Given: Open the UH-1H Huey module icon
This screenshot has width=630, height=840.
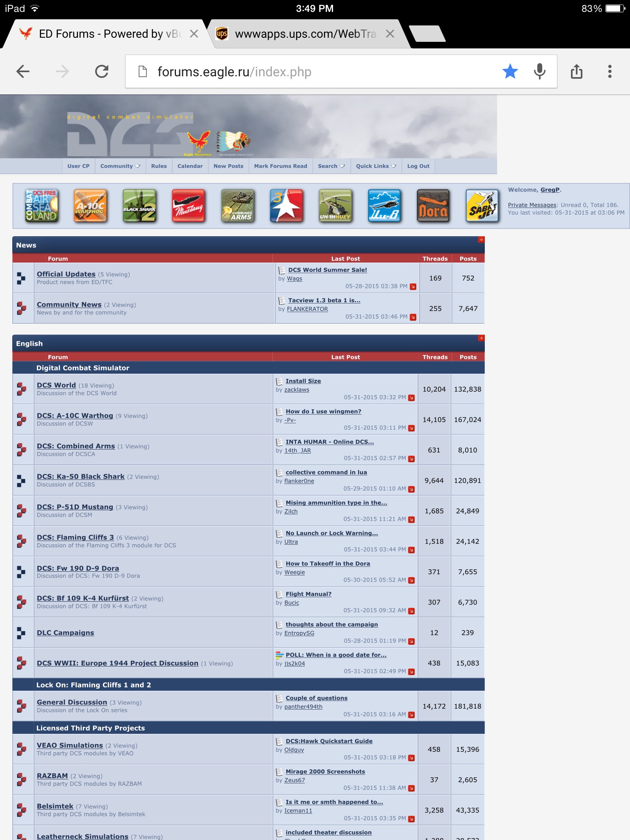Looking at the screenshot, I should [x=336, y=206].
